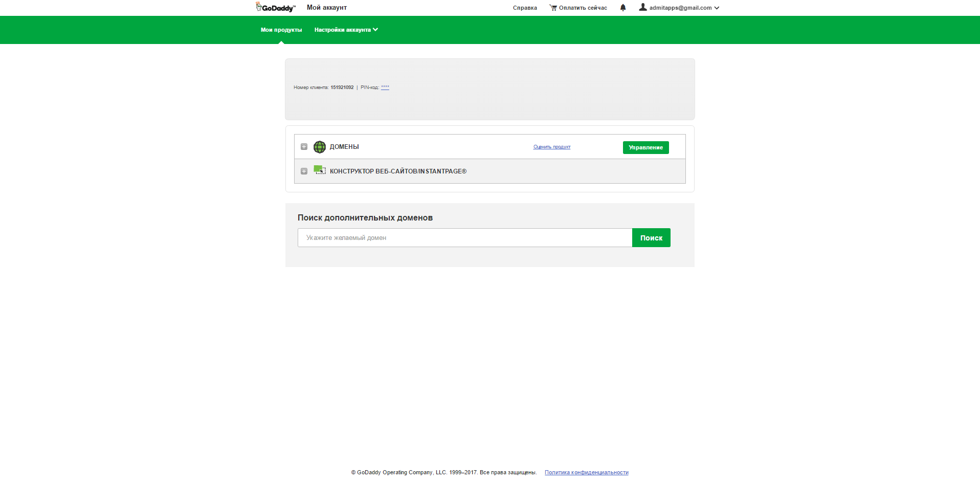Image resolution: width=980 pixels, height=484 pixels.
Task: Click the InstantPage website builder icon
Action: click(320, 170)
